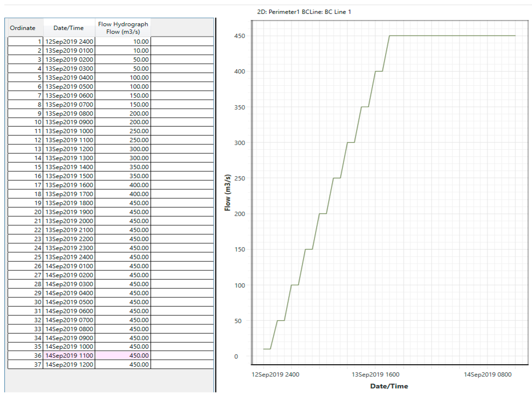The height and width of the screenshot is (395, 532).
Task: Click the Date/Time axis title under plot
Action: (389, 386)
